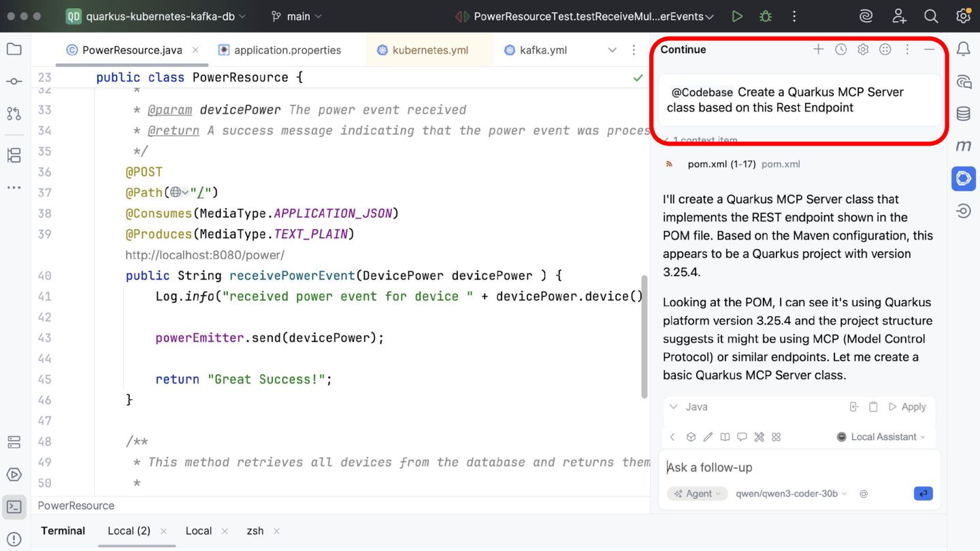Open Continue session history clock icon
Viewport: 980px width, 551px height.
[841, 49]
